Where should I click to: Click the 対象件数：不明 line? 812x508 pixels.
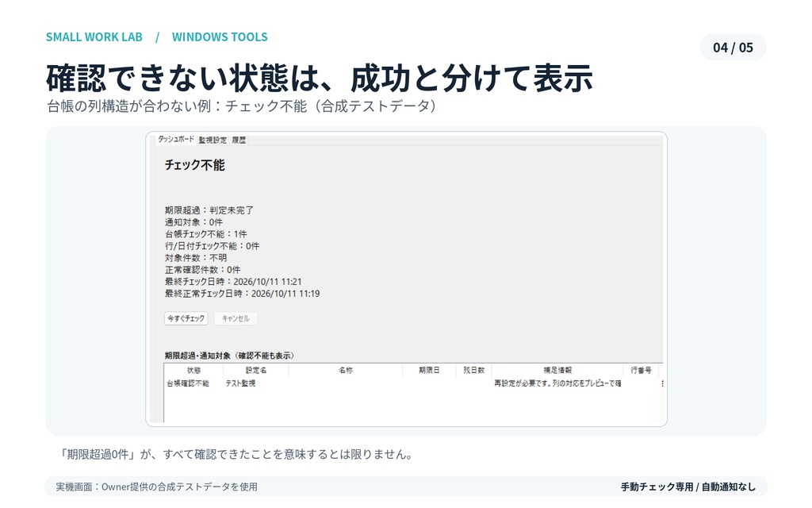[x=196, y=258]
